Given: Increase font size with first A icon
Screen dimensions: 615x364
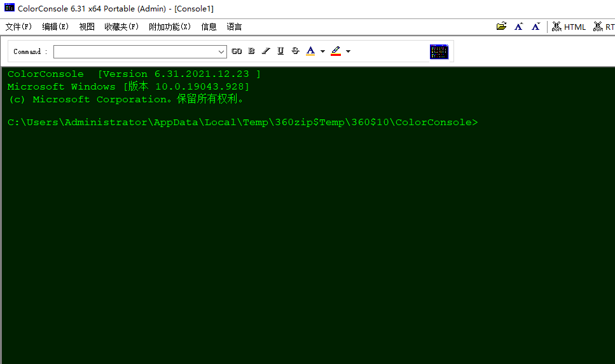Looking at the screenshot, I should (x=518, y=27).
